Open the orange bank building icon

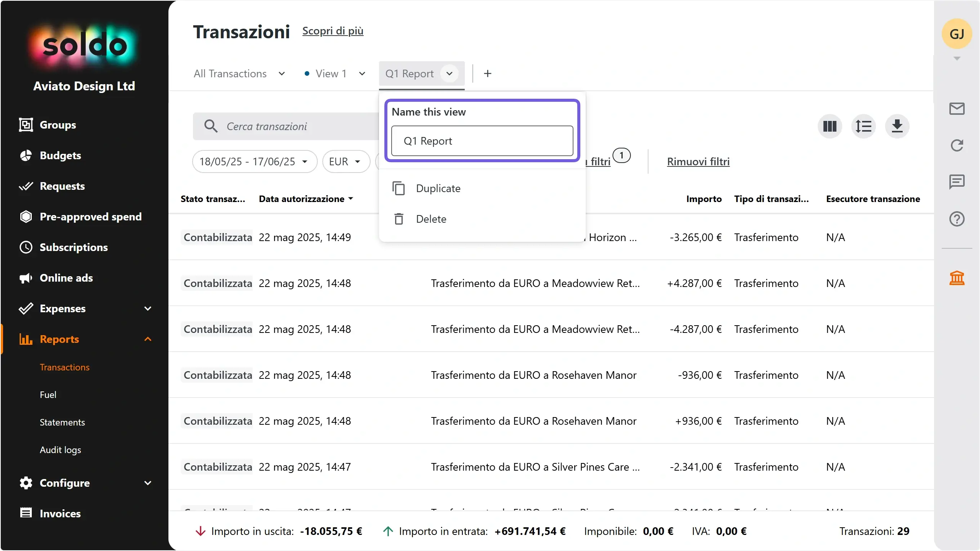(957, 278)
